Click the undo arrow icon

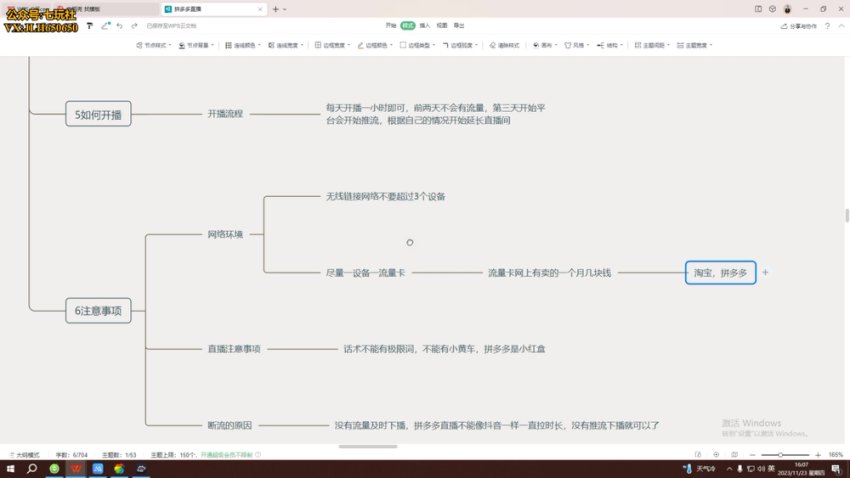(x=120, y=25)
